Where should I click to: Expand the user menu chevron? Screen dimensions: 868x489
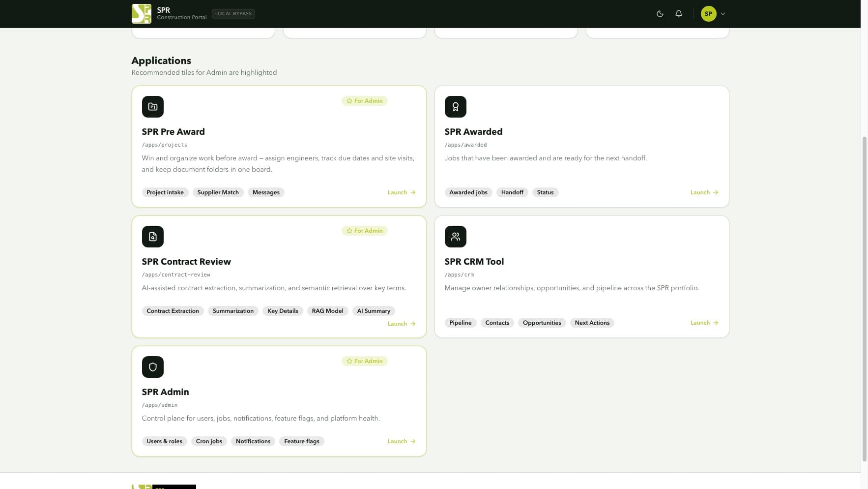(x=723, y=14)
